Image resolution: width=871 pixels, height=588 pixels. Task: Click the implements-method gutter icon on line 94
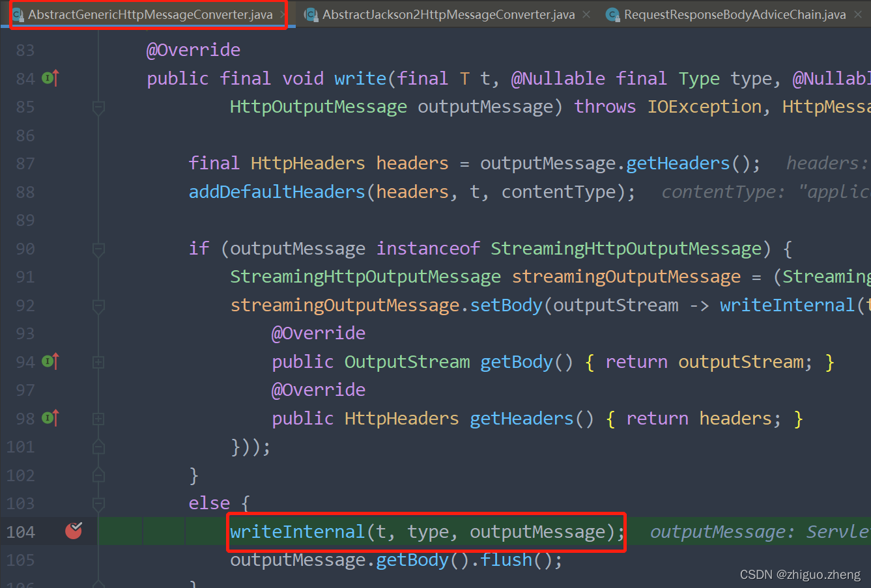(x=50, y=361)
